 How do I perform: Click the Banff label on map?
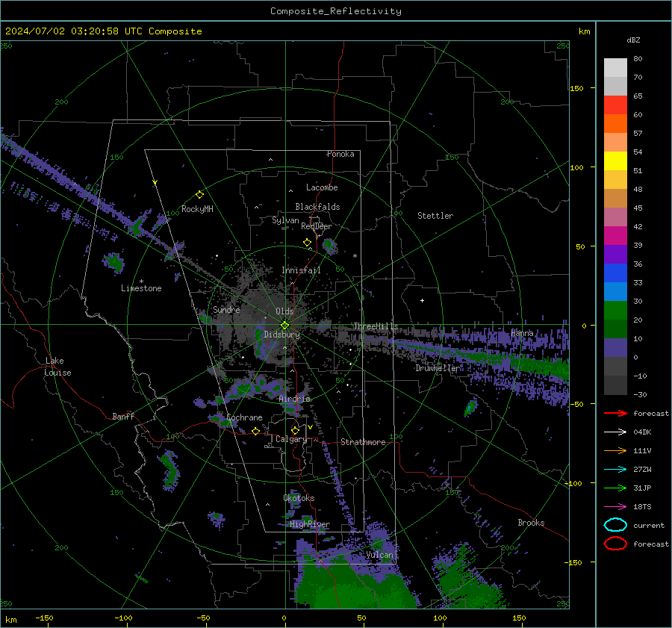pos(123,417)
